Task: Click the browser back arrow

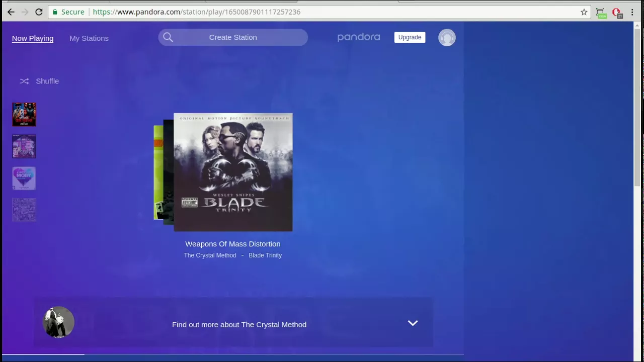Action: pyautogui.click(x=11, y=12)
